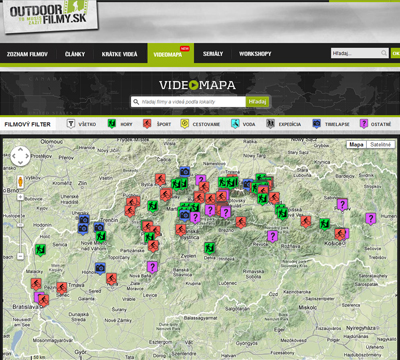
Task: Click the map pan control
Action: click(x=20, y=156)
